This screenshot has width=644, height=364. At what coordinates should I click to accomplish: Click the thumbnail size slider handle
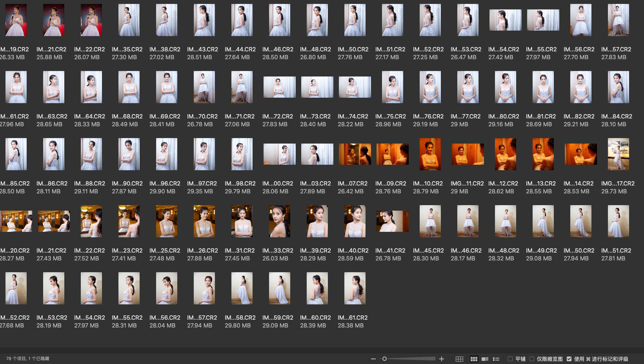point(384,359)
